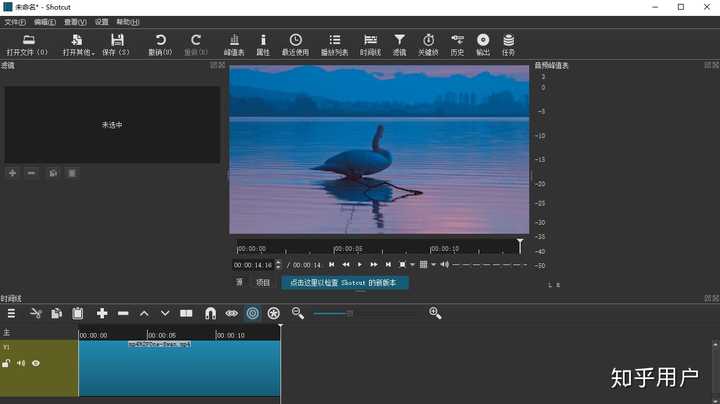Paste filters icon in the Filters panel

(x=72, y=173)
